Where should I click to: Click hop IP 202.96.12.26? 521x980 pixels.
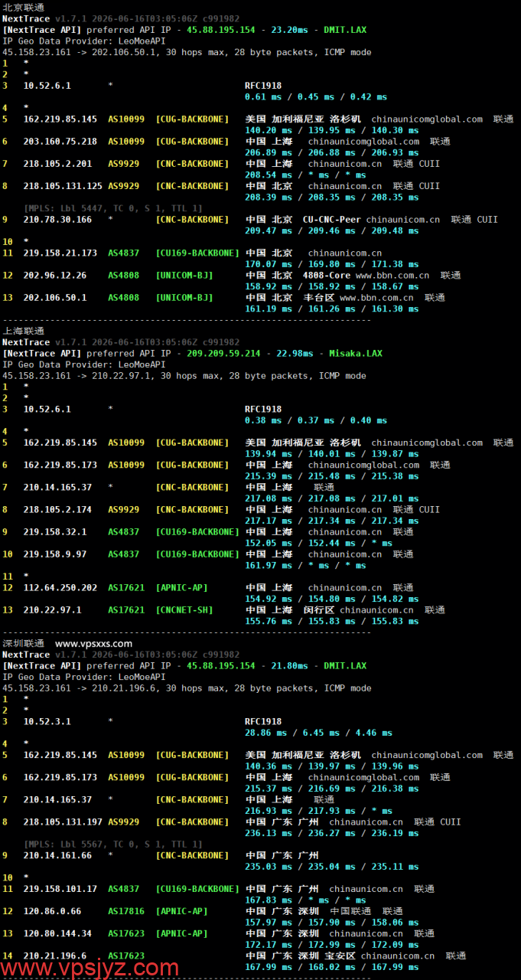pyautogui.click(x=55, y=275)
